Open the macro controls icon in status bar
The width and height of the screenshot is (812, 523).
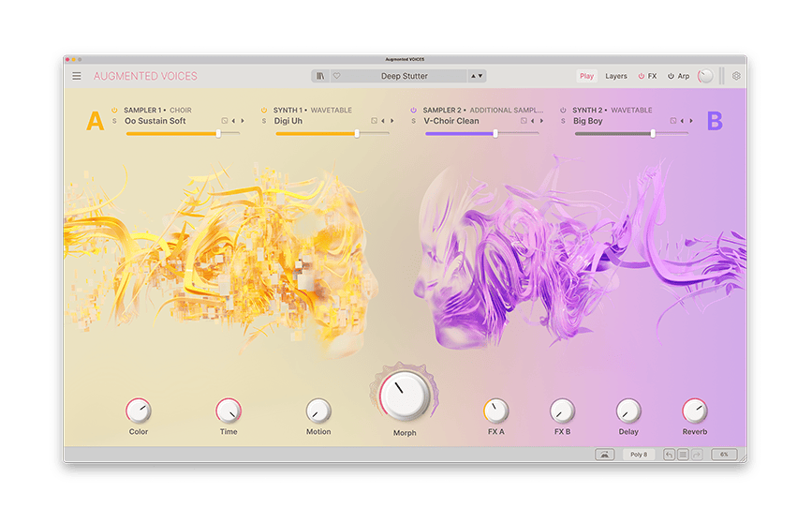coord(604,455)
